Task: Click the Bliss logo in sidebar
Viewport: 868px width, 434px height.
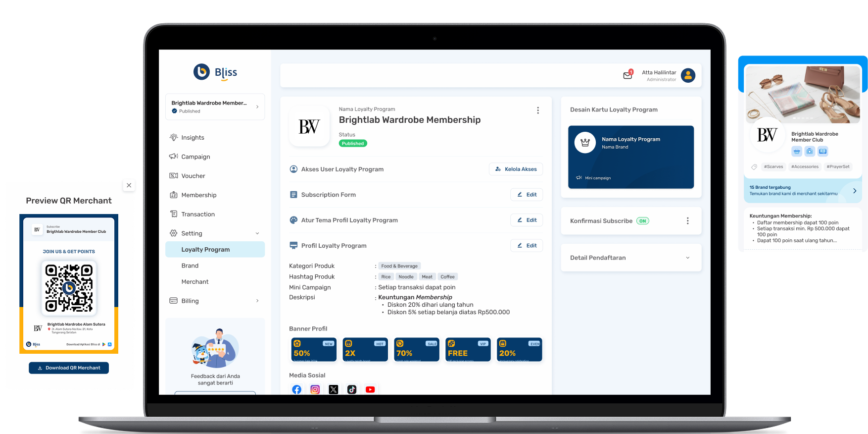Action: click(215, 72)
